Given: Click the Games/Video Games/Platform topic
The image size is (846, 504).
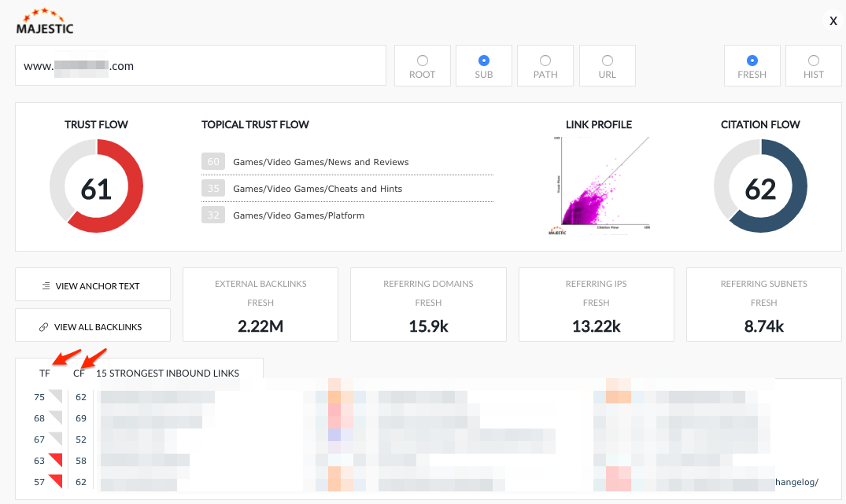Looking at the screenshot, I should [298, 215].
